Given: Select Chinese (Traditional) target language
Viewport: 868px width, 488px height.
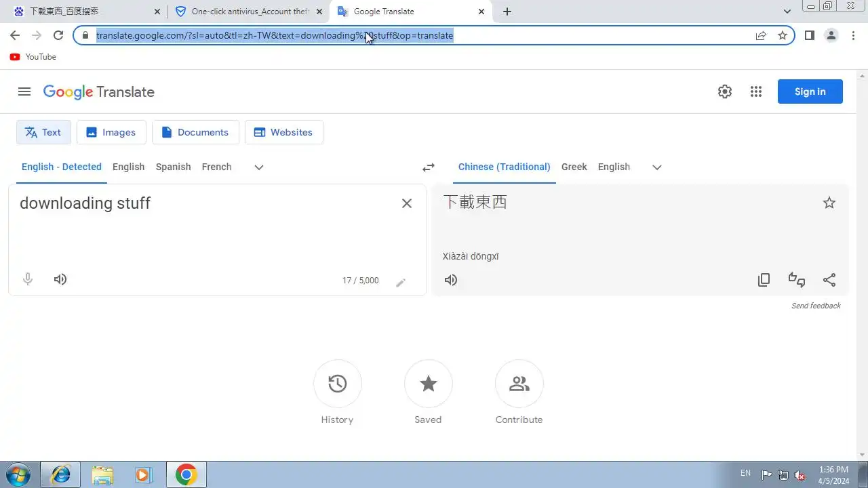Looking at the screenshot, I should (x=505, y=167).
